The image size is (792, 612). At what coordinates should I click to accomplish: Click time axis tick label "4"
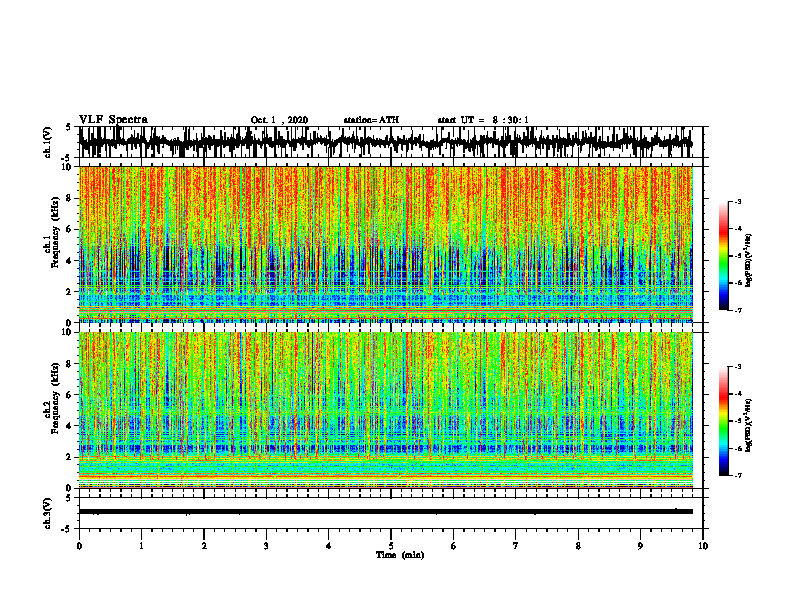[329, 546]
